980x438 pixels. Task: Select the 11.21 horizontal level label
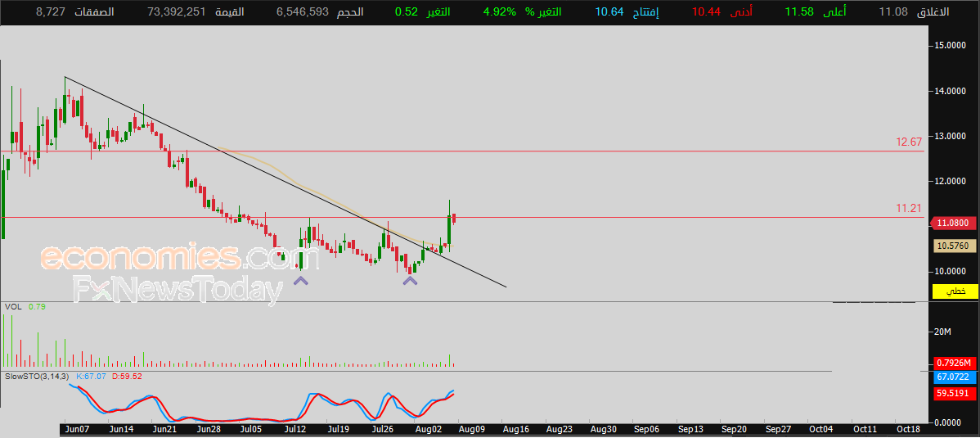[909, 209]
